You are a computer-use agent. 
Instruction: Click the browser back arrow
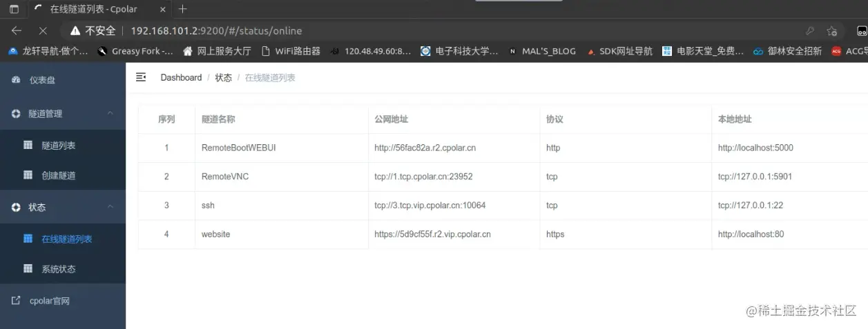coord(17,30)
